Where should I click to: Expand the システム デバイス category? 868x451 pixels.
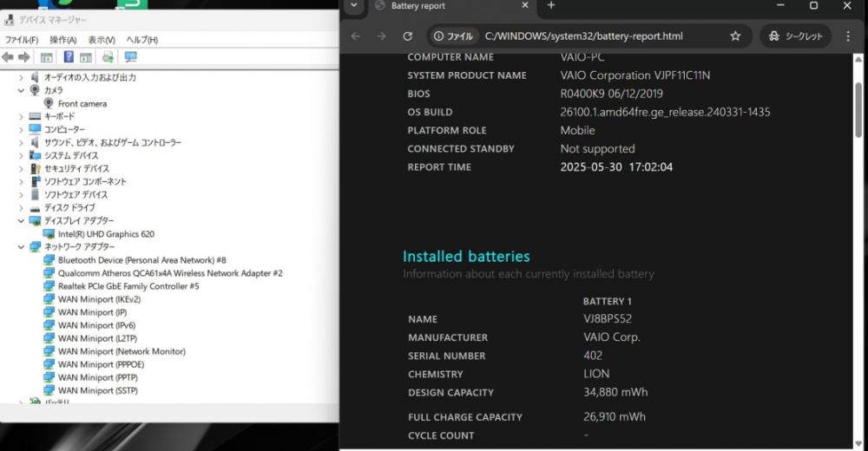click(21, 155)
